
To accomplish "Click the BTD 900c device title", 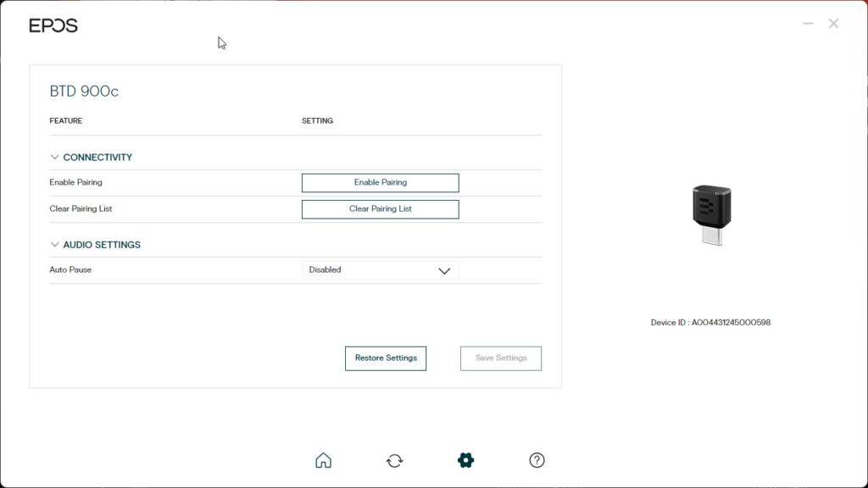I will coord(84,91).
